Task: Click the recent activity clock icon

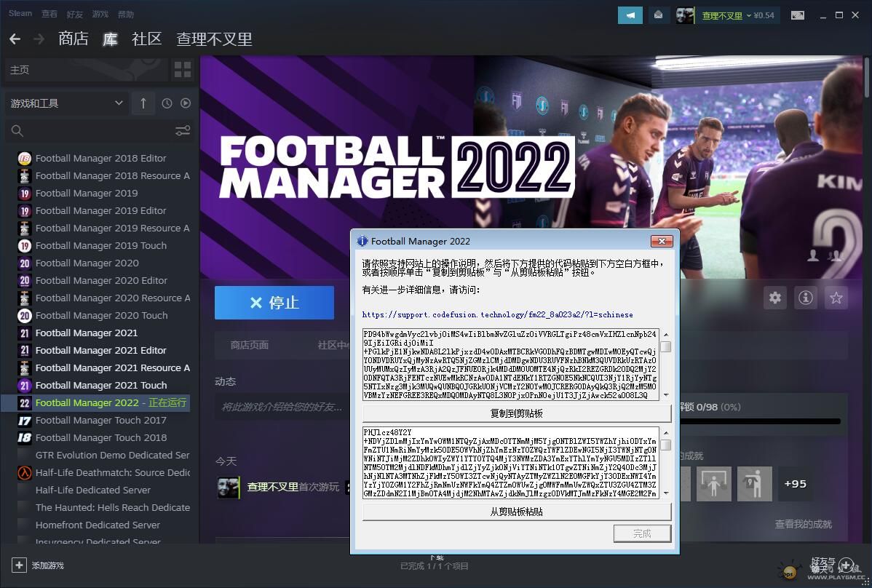Action: 167,103
